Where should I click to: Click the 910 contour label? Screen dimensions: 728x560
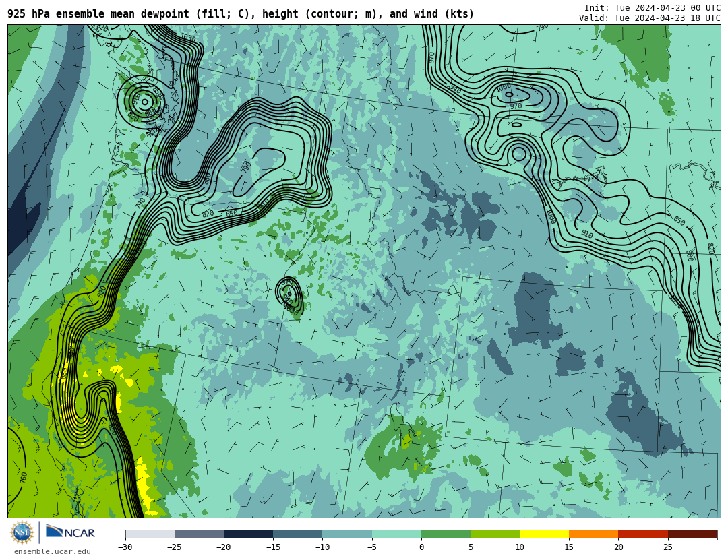[587, 235]
